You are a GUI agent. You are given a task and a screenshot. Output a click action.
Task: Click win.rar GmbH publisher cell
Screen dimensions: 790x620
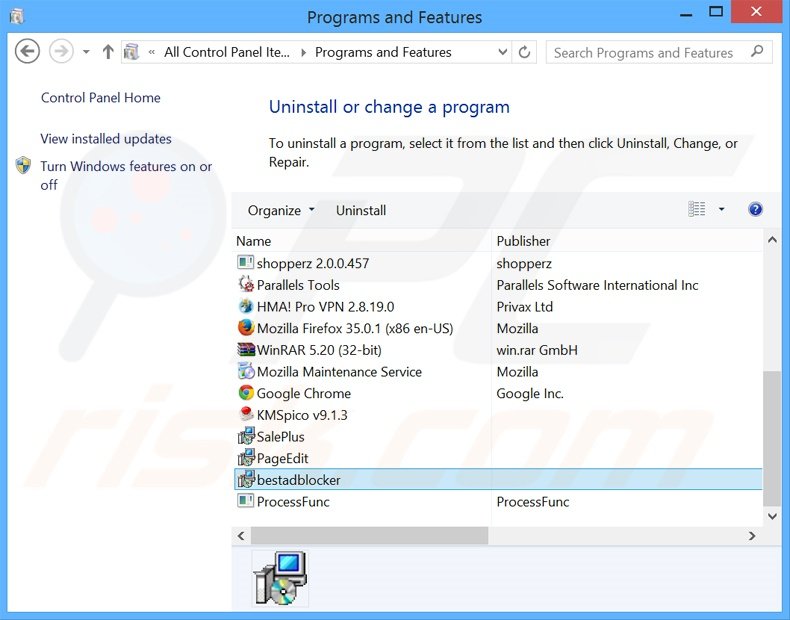(537, 350)
